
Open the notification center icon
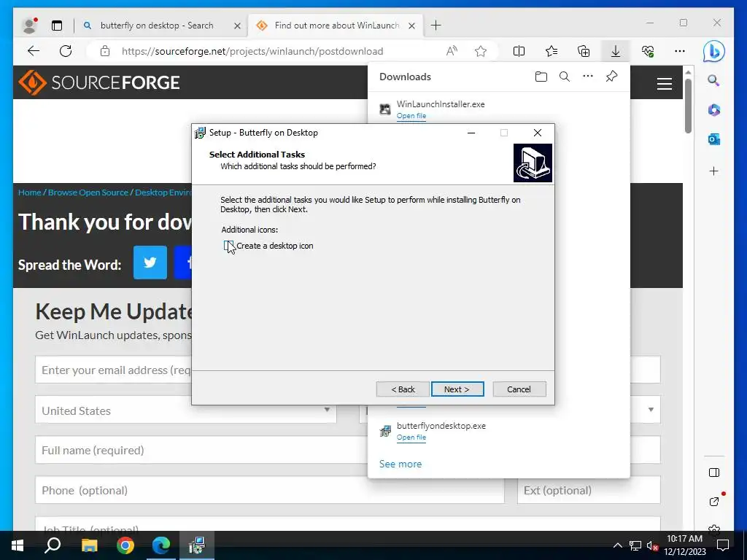click(723, 545)
